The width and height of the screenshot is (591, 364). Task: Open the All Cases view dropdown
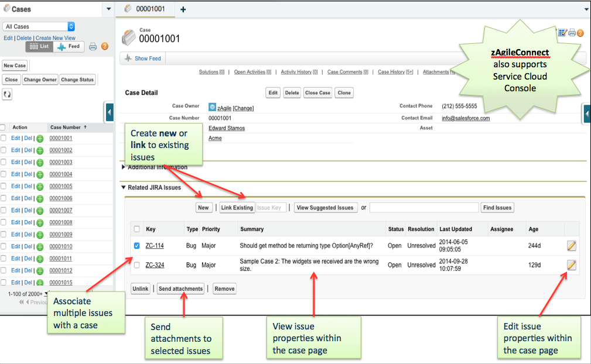coord(70,26)
